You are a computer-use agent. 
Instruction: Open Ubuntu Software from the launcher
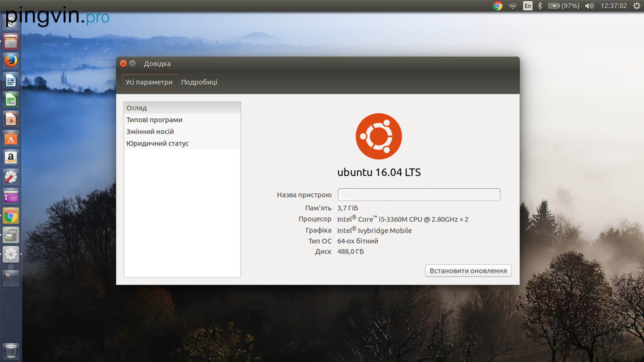tap(11, 138)
